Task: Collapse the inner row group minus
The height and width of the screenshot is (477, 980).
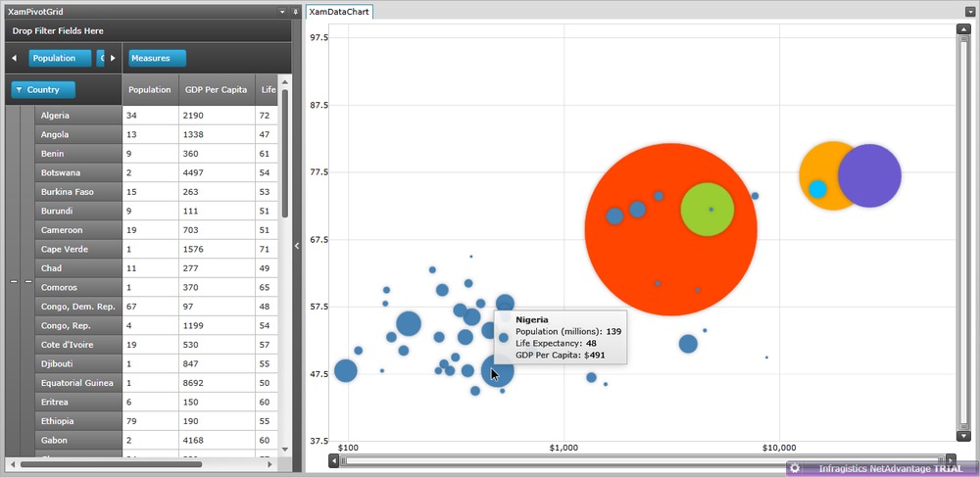Action: [28, 281]
